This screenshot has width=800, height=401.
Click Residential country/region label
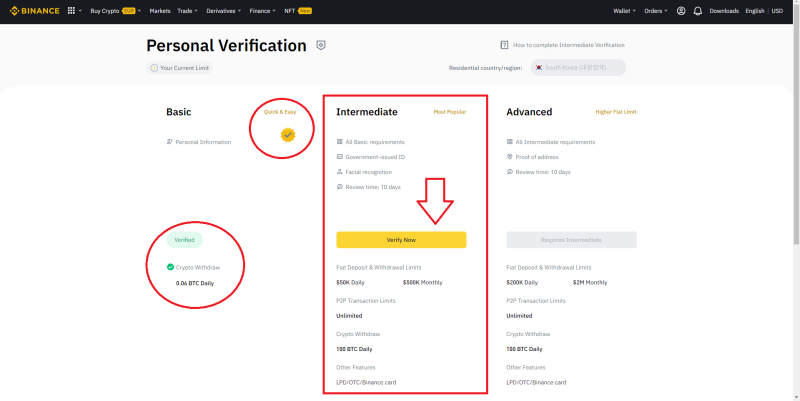click(x=485, y=68)
